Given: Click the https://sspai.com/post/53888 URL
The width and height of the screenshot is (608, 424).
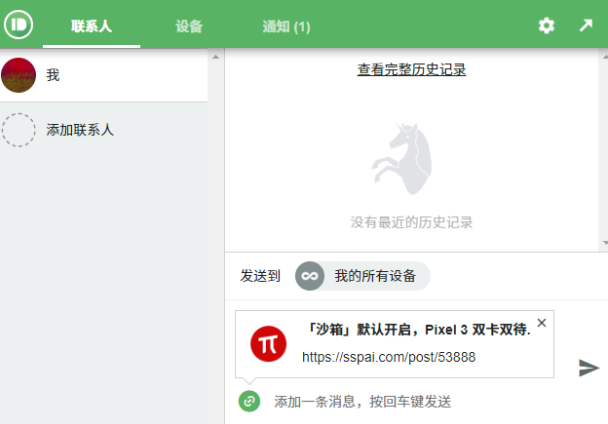Looking at the screenshot, I should [389, 357].
